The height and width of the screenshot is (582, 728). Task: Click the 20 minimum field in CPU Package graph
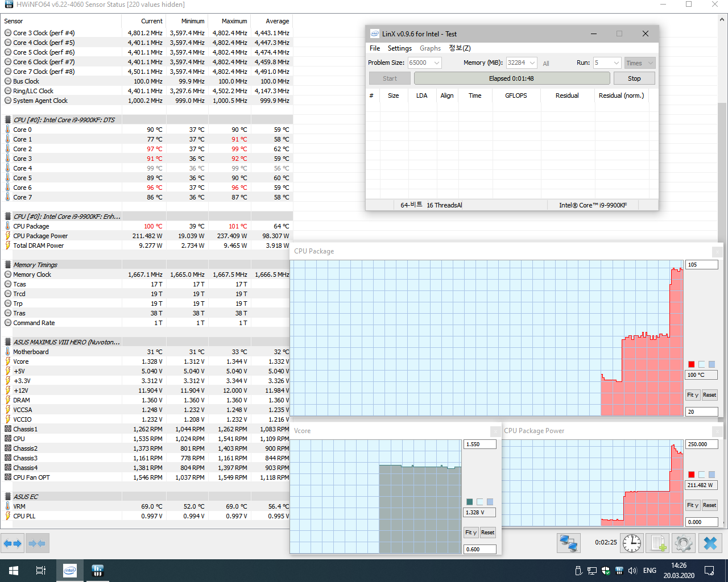click(x=702, y=412)
